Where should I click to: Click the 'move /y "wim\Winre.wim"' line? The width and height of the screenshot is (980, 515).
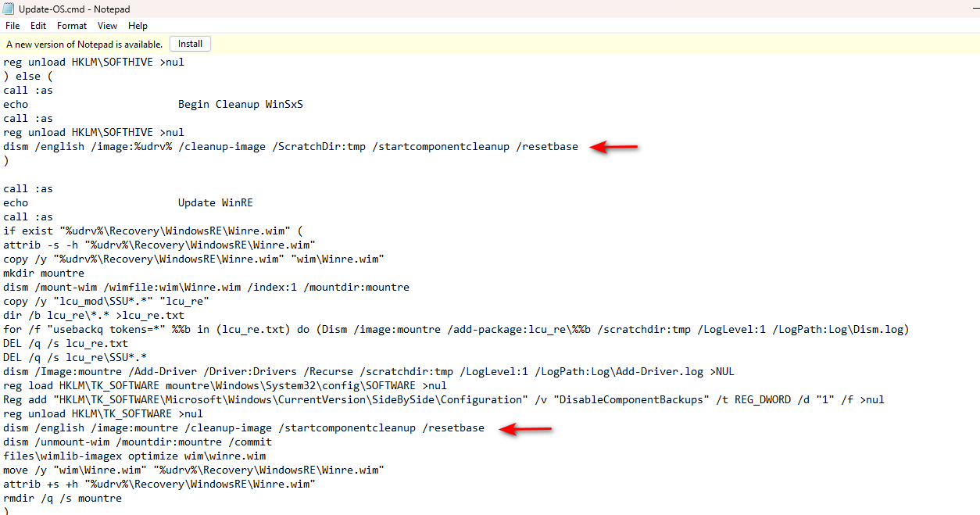[x=194, y=470]
